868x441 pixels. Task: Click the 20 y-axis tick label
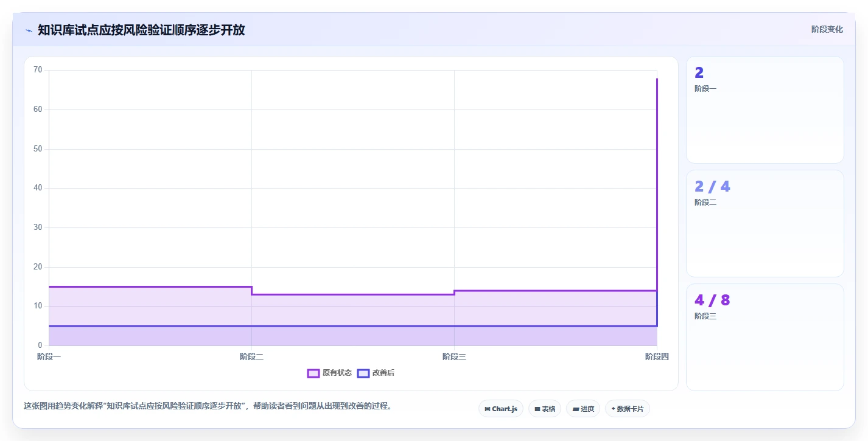tap(38, 267)
